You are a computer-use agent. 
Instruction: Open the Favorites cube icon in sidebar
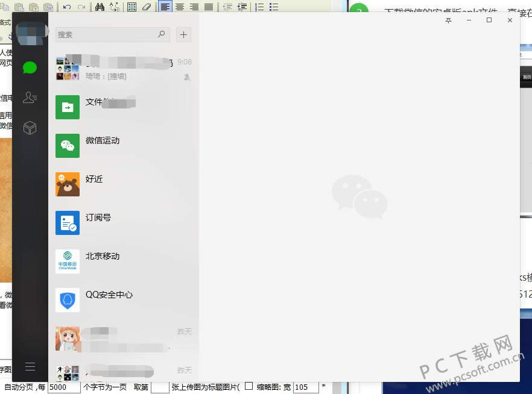pos(30,128)
